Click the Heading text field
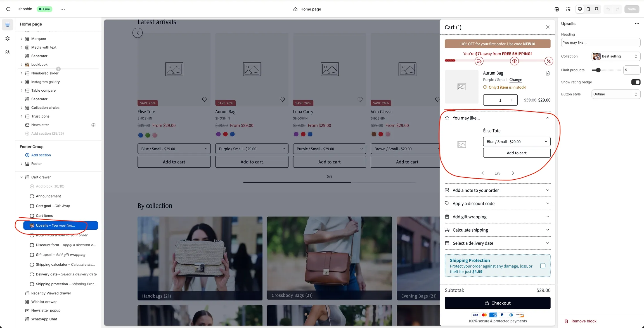The height and width of the screenshot is (328, 644). 600,42
